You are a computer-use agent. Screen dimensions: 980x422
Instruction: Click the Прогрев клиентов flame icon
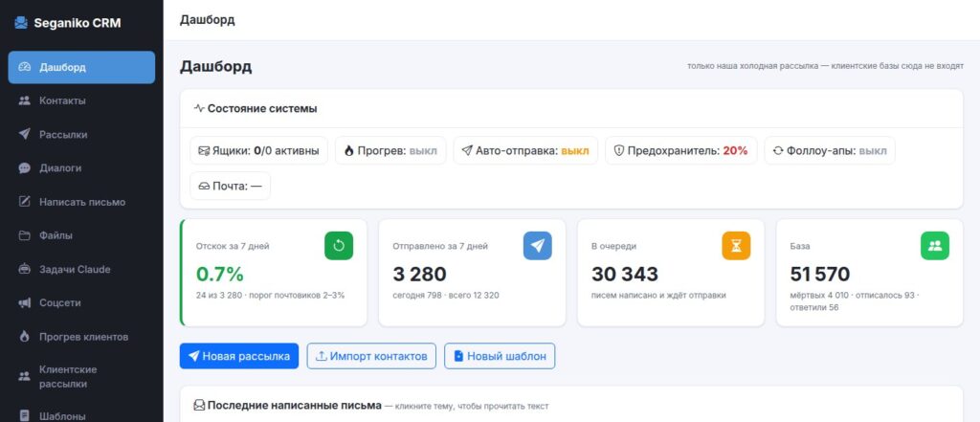[24, 336]
